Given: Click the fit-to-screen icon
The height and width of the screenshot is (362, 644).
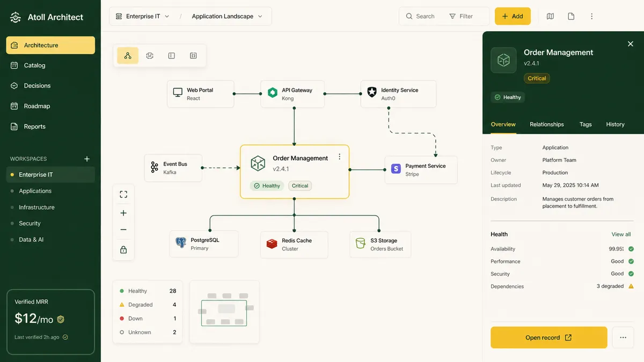Looking at the screenshot, I should pyautogui.click(x=123, y=194).
